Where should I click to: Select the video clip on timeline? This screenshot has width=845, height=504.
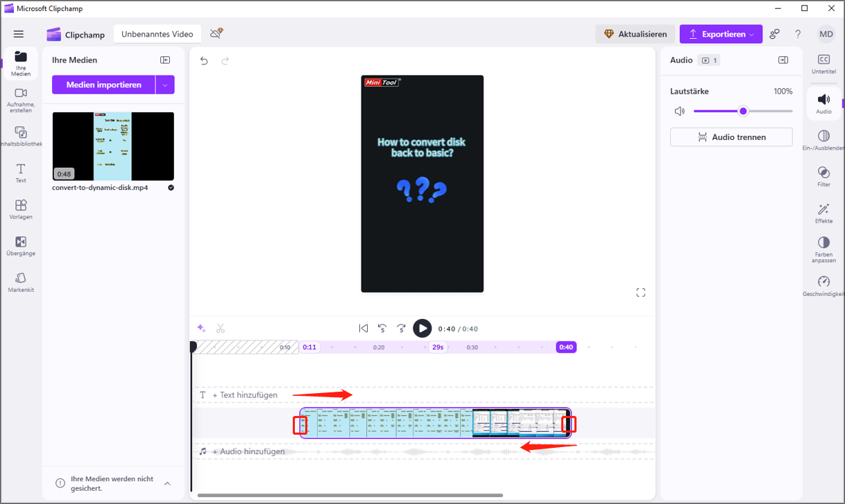point(435,423)
